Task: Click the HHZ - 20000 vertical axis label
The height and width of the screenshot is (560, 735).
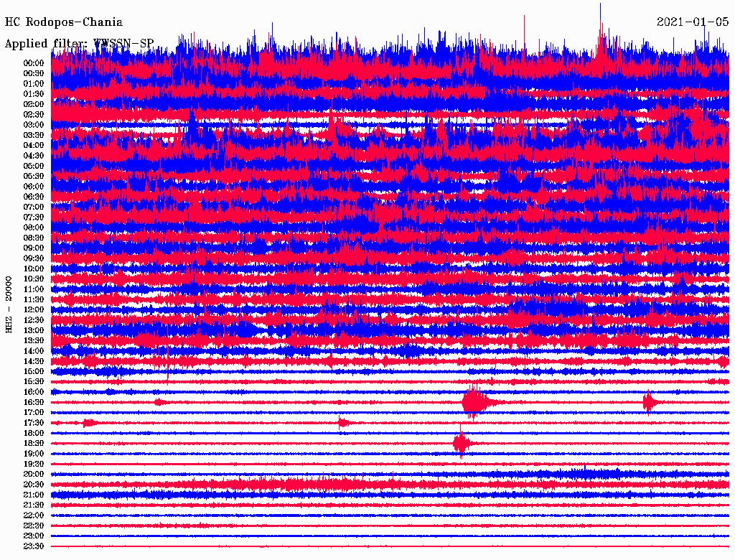Action: tap(9, 304)
